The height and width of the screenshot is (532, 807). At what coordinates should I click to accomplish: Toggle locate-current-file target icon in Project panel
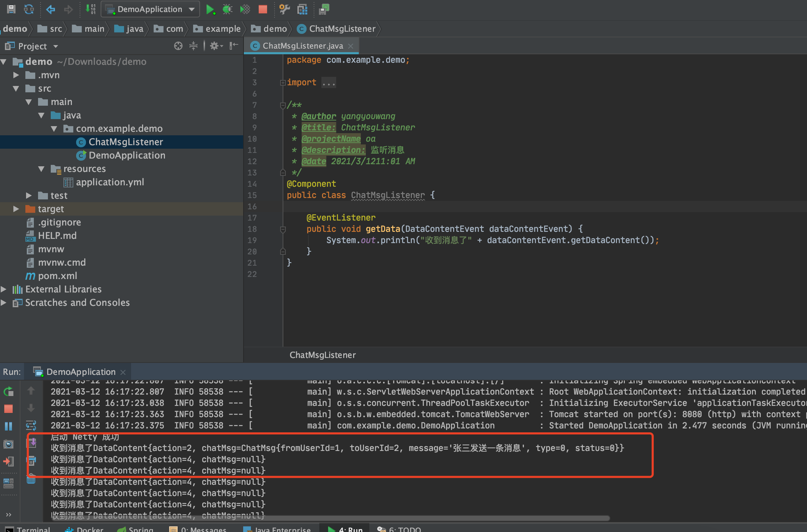(178, 46)
